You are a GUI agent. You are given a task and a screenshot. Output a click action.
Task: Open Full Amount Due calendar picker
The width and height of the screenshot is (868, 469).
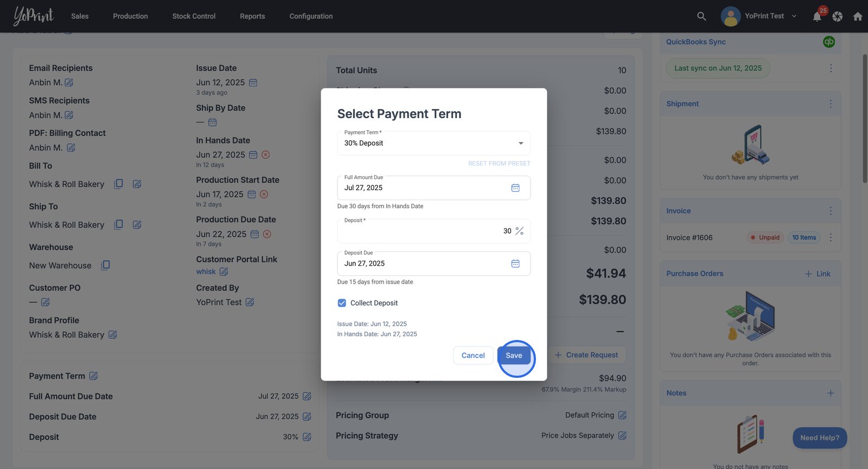[515, 188]
